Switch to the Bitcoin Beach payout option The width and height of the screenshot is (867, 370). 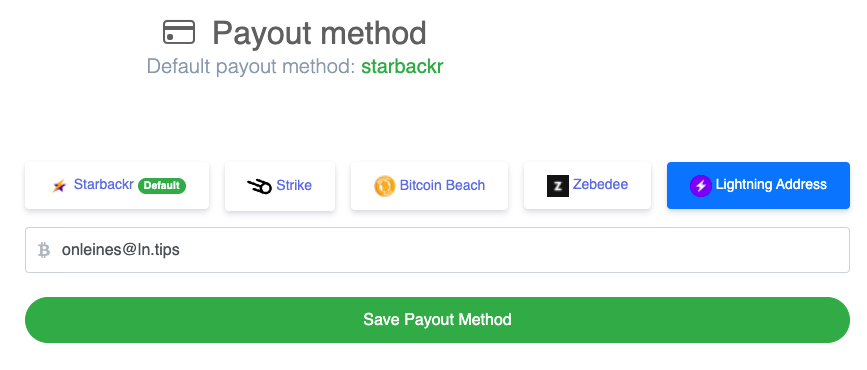click(429, 186)
